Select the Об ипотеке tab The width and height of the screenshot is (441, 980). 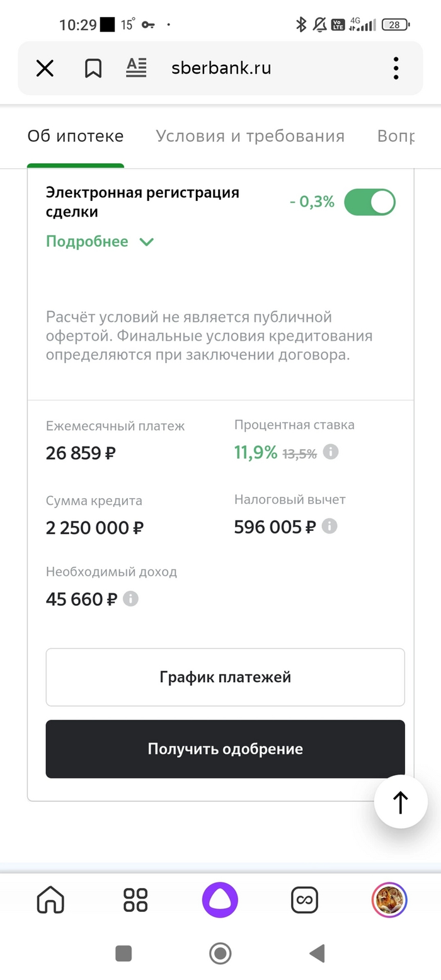pos(76,136)
